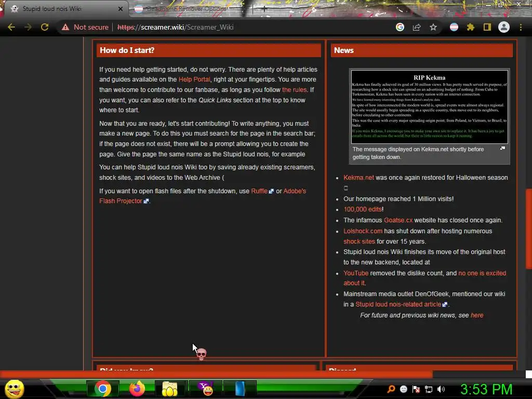Share this page using share icon
The width and height of the screenshot is (532, 399).
pos(417,27)
